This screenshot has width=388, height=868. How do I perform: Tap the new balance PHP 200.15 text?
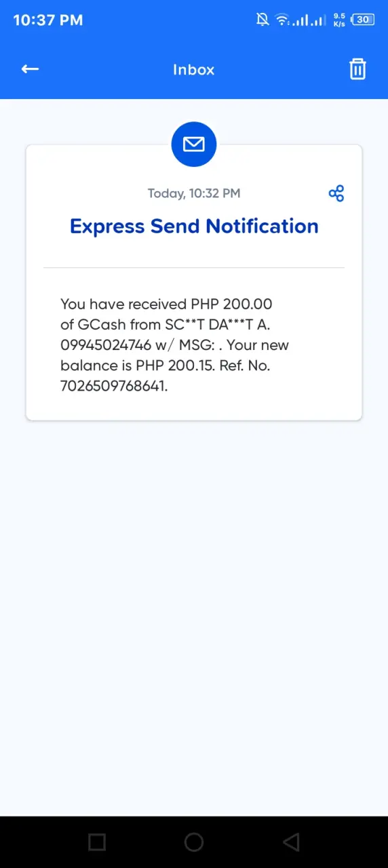(176, 366)
